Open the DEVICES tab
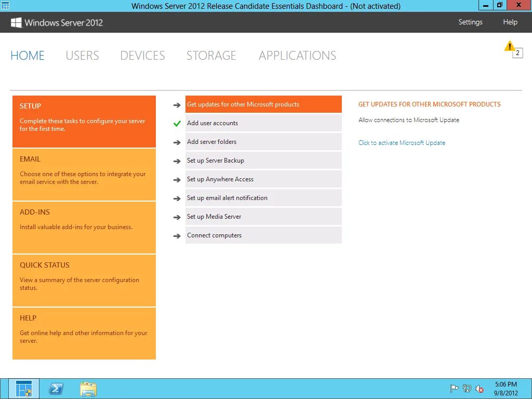 (x=142, y=55)
